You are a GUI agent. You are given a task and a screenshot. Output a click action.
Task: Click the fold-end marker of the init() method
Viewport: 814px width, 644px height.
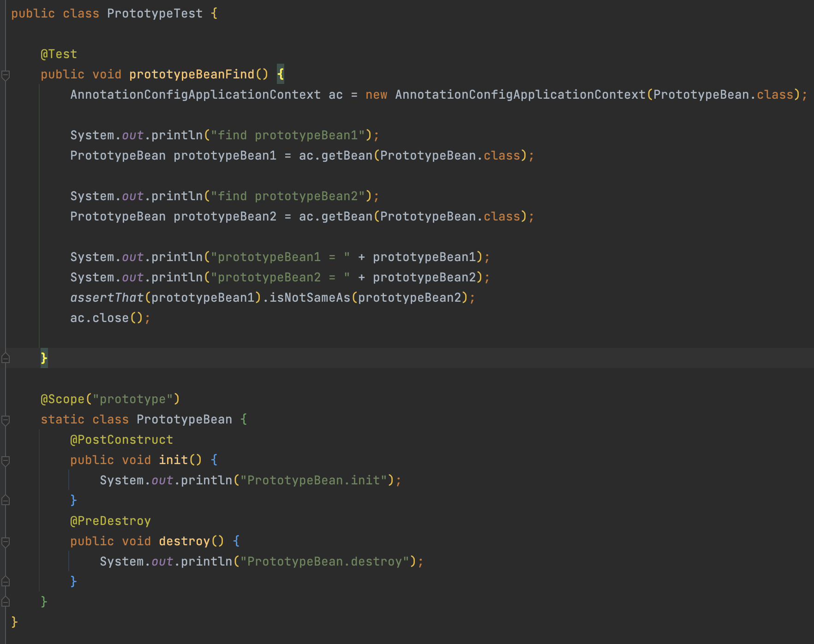pyautogui.click(x=6, y=500)
